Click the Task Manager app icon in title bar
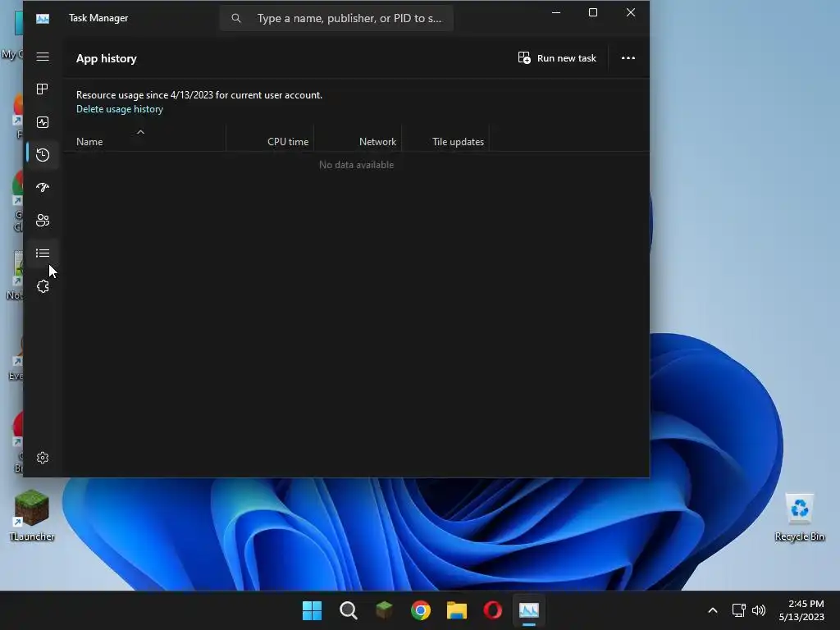840x630 pixels. tap(43, 19)
